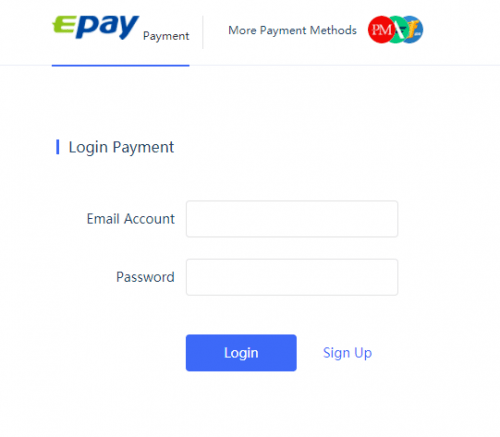Screen dimensions: 500x437
Task: Select the green AdvCash payment icon
Action: [x=398, y=30]
